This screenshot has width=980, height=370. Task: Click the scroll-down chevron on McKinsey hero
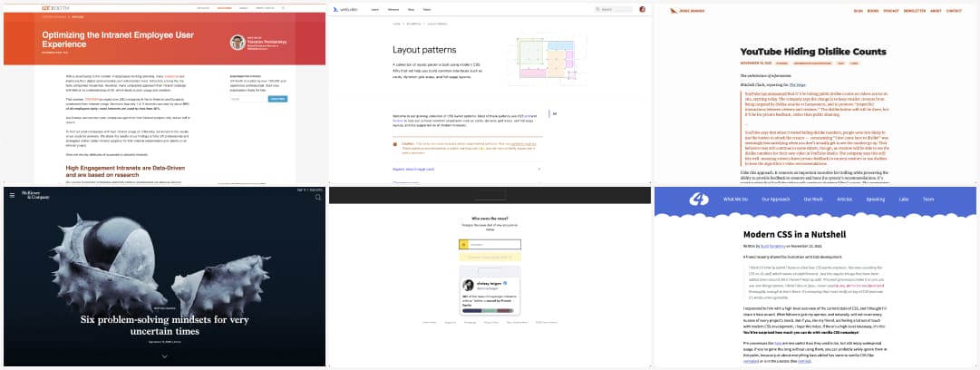tap(164, 356)
